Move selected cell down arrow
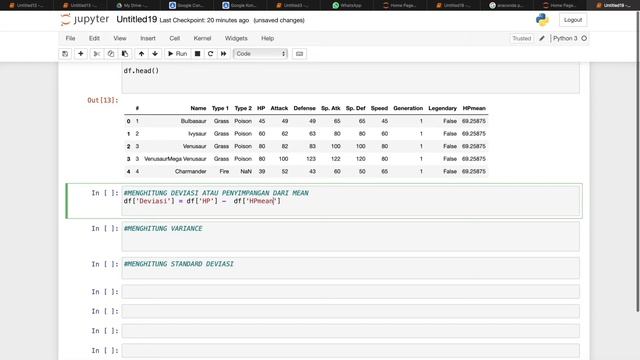The image size is (640, 360). click(x=155, y=53)
